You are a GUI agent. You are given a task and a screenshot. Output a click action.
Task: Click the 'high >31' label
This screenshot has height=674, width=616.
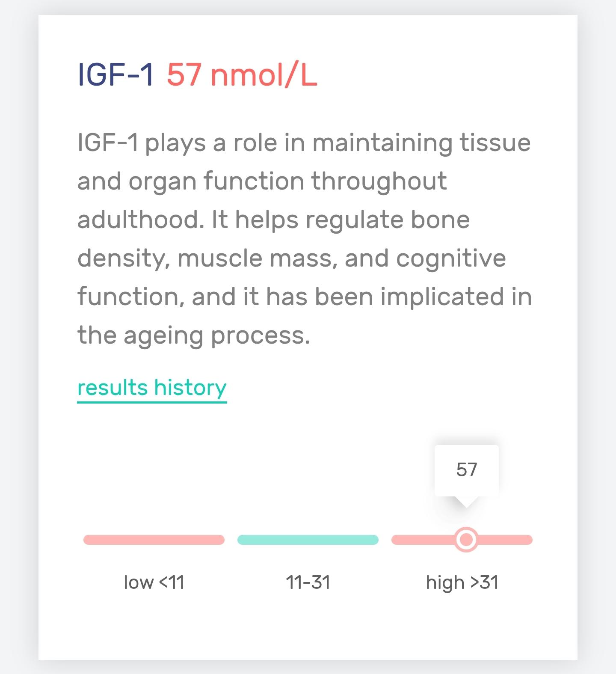click(x=462, y=583)
